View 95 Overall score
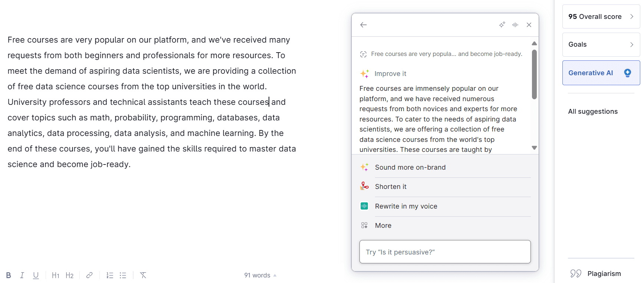Viewport: 644px width, 283px height. point(601,17)
